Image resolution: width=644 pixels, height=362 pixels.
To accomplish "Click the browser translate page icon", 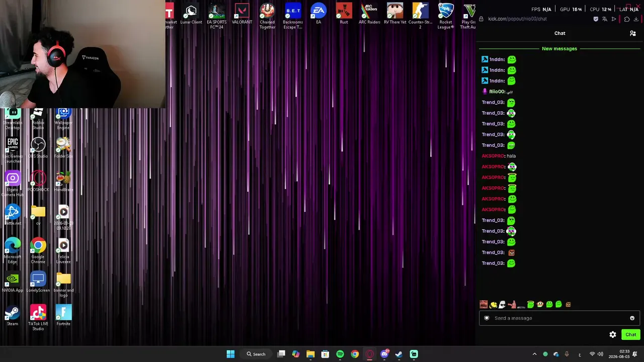I will (x=605, y=19).
